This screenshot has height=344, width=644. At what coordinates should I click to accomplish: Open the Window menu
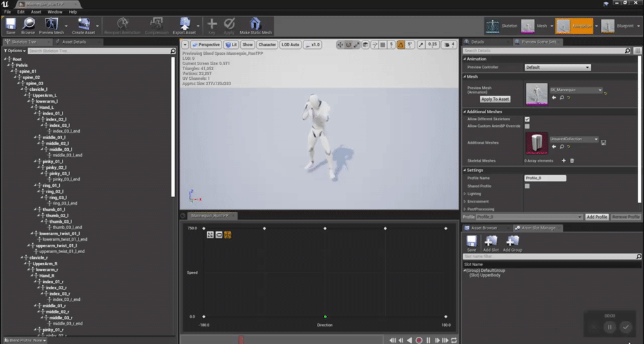[55, 12]
